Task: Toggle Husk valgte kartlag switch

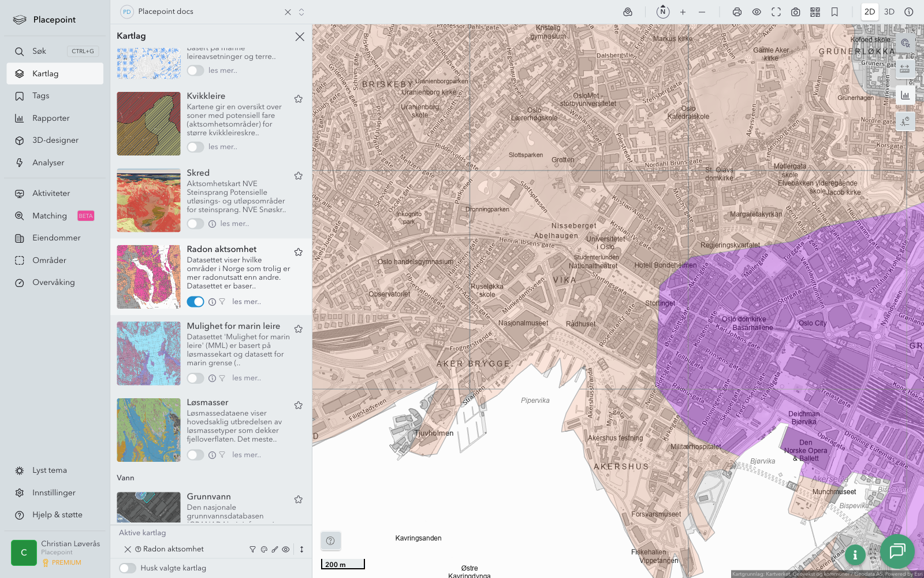Action: point(128,568)
